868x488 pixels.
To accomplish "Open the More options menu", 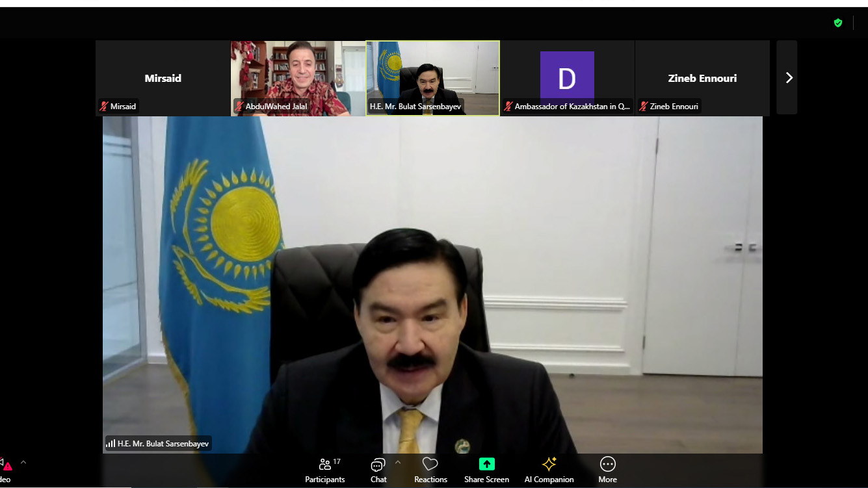I will 607,470.
